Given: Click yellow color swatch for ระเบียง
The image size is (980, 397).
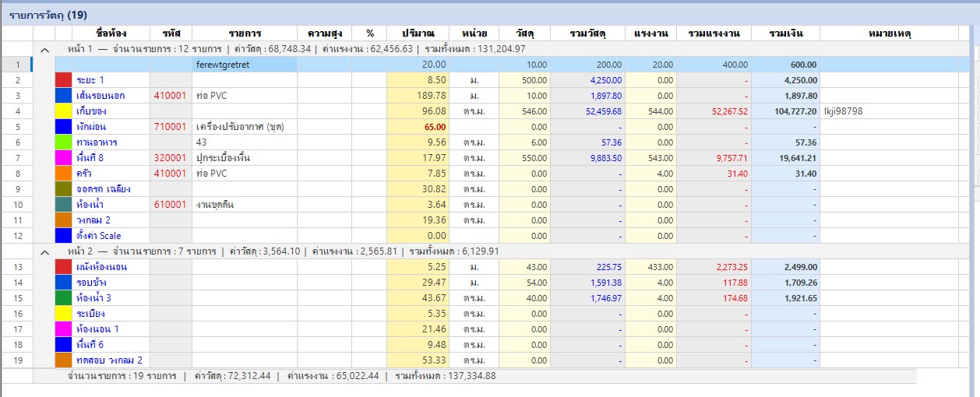Looking at the screenshot, I should coord(63,314).
